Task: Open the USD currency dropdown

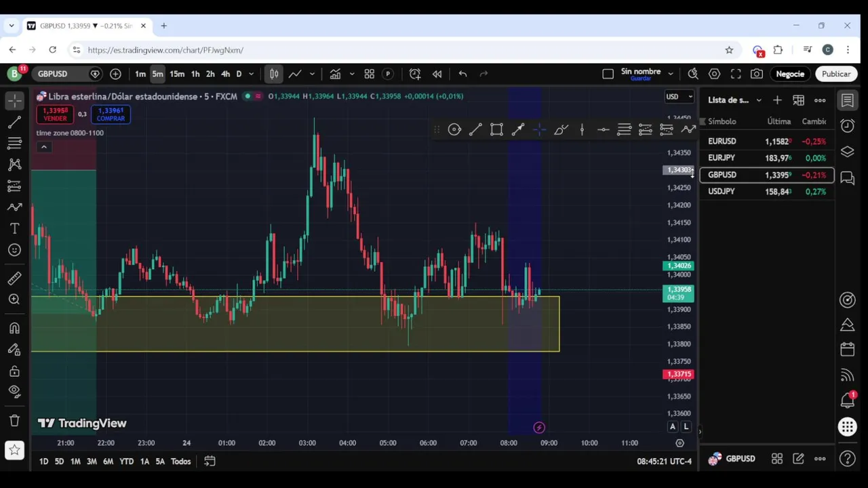Action: pyautogui.click(x=679, y=97)
